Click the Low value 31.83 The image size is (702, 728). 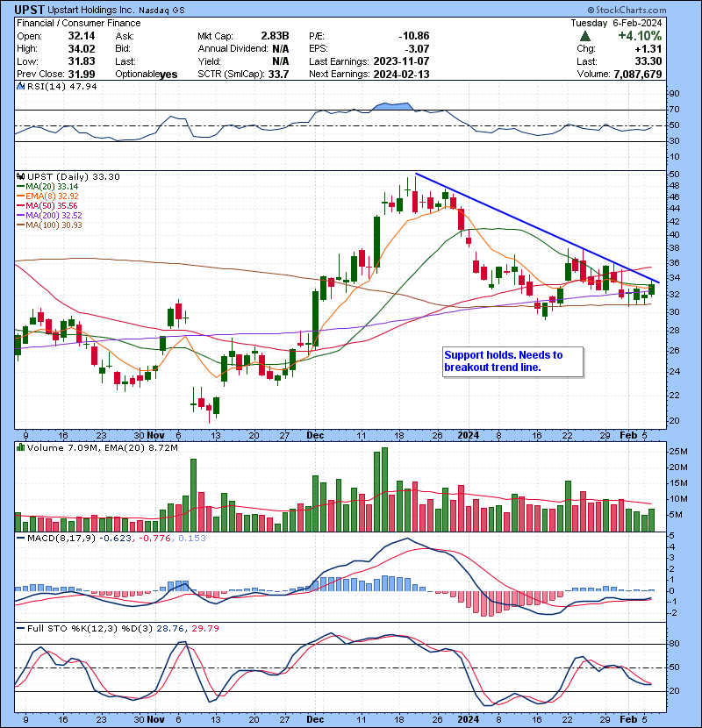coord(82,61)
